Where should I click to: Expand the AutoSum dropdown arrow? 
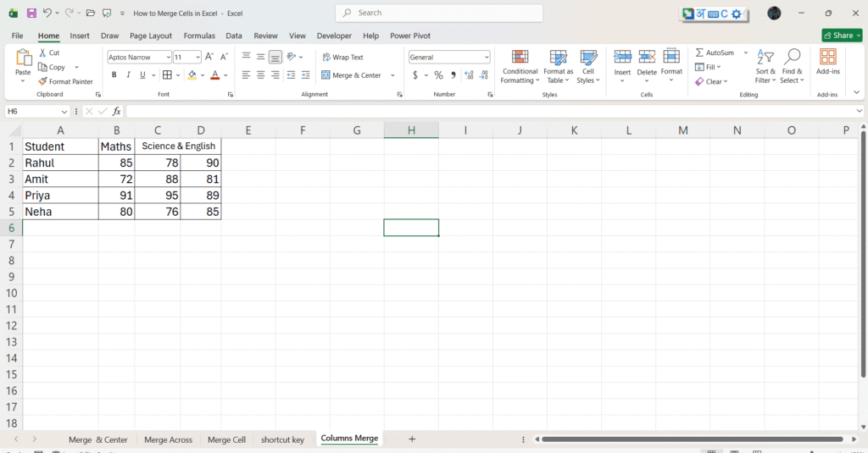click(x=746, y=52)
